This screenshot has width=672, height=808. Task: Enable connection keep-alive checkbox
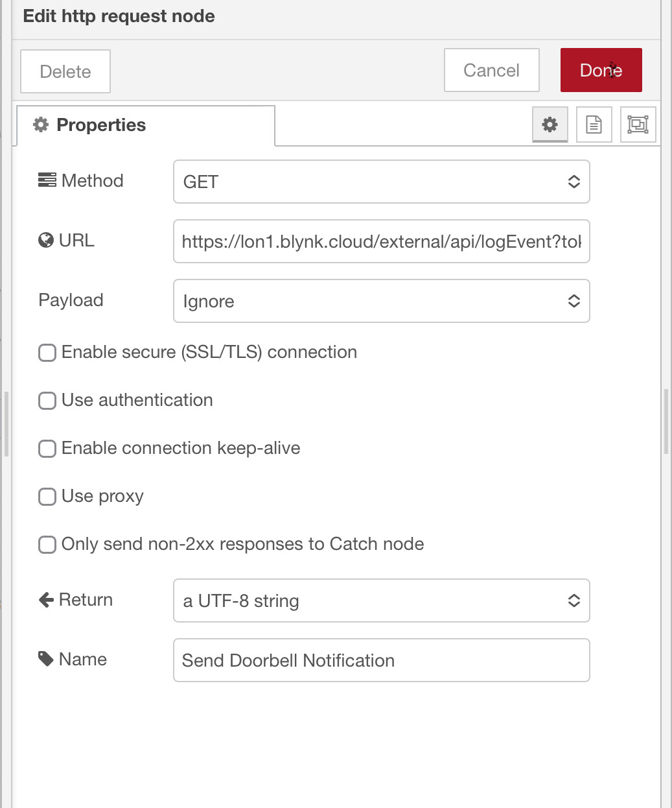coord(47,449)
